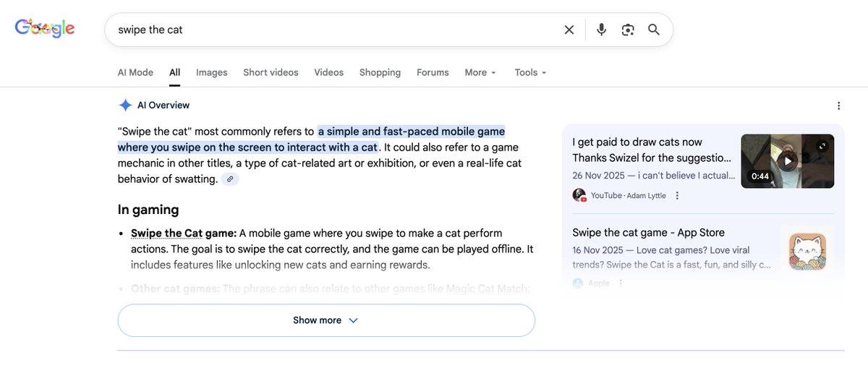The width and height of the screenshot is (868, 368).
Task: Switch to the Shopping tab
Action: [380, 72]
